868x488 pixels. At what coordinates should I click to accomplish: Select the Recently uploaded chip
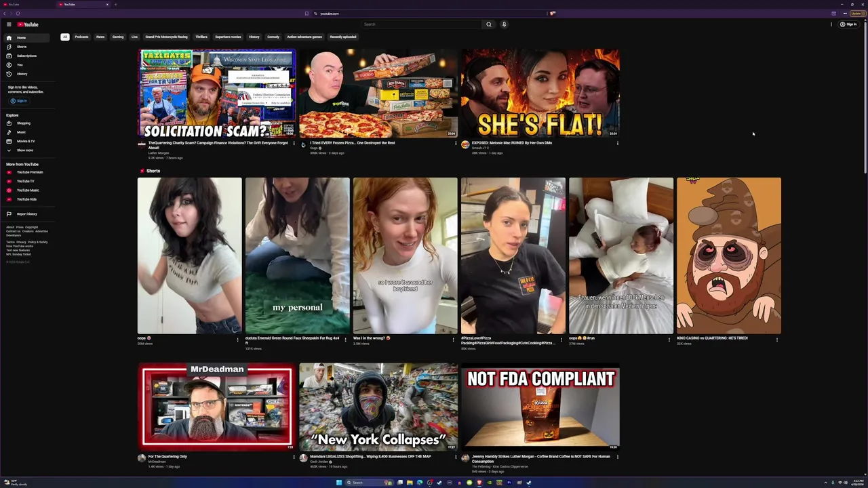pos(343,37)
